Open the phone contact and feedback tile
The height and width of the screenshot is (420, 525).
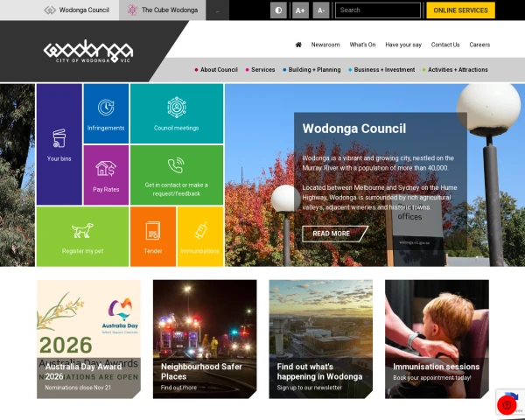click(x=177, y=175)
